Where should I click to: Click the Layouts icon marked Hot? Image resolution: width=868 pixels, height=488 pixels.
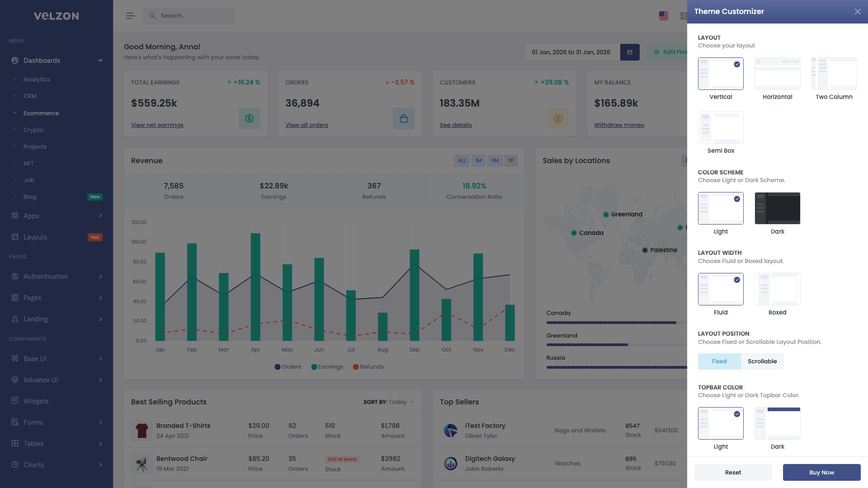[14, 237]
